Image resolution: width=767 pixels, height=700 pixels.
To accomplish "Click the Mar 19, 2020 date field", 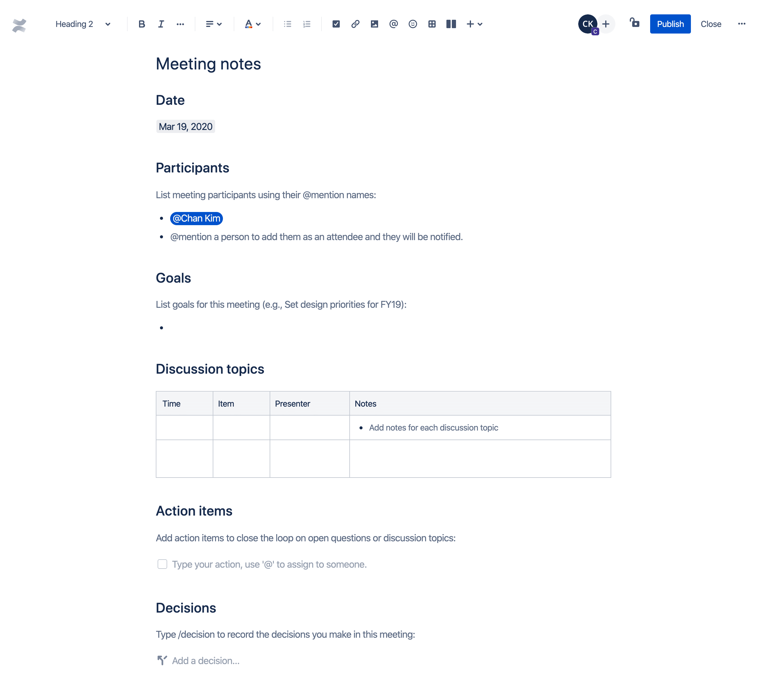I will pyautogui.click(x=185, y=127).
